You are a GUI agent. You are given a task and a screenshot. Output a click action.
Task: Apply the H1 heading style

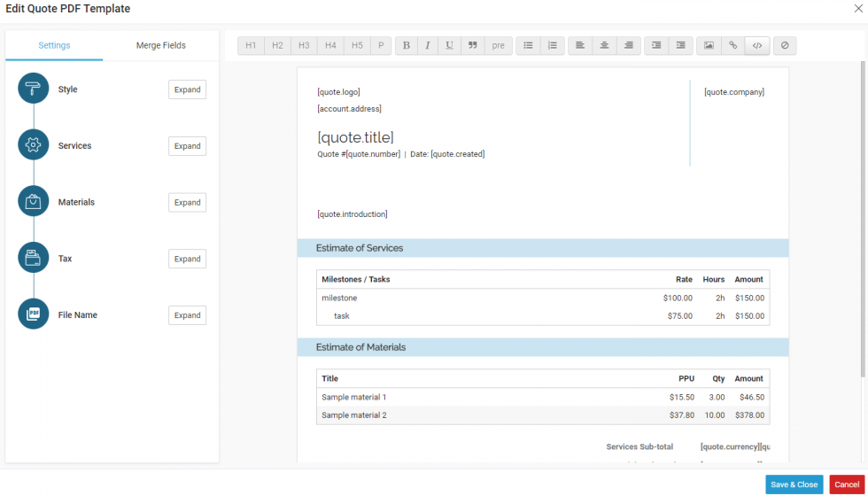coord(252,45)
